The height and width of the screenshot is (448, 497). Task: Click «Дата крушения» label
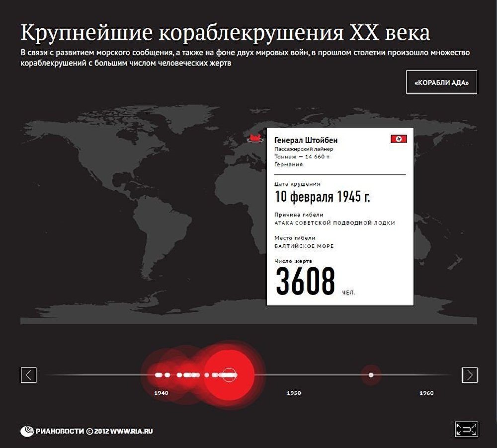pos(297,184)
